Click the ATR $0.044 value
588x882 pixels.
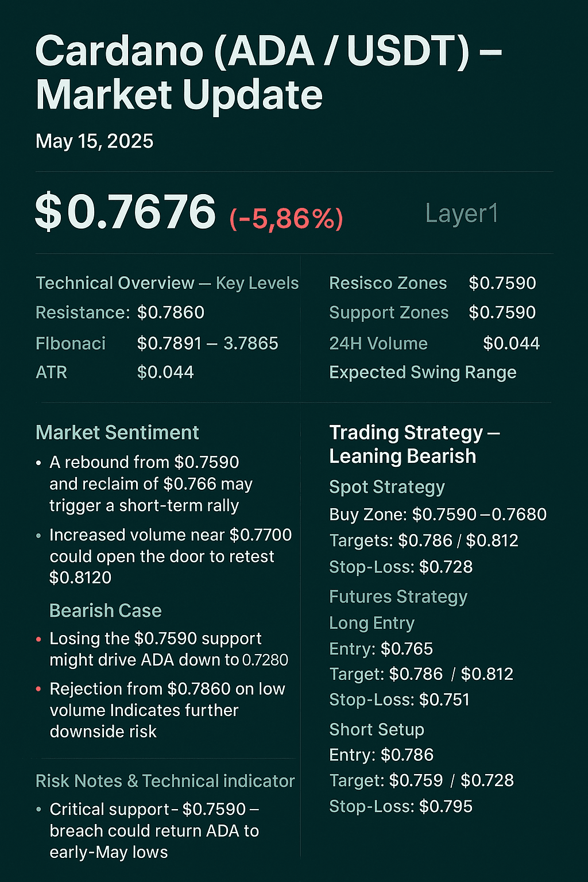(165, 373)
